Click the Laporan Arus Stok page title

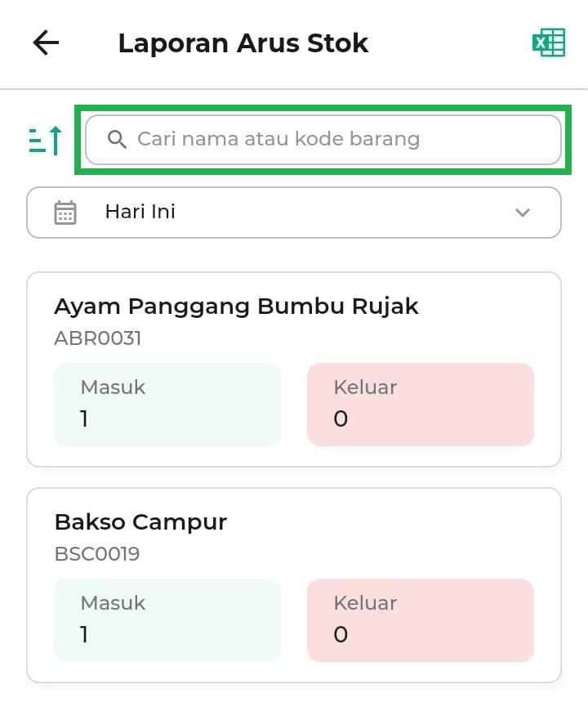pyautogui.click(x=243, y=43)
